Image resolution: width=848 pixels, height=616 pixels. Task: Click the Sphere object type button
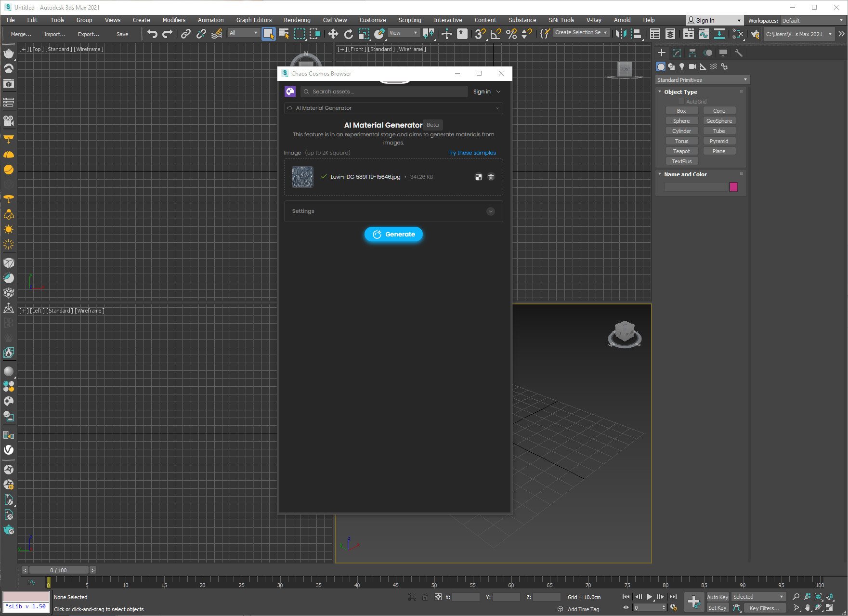[x=681, y=121]
